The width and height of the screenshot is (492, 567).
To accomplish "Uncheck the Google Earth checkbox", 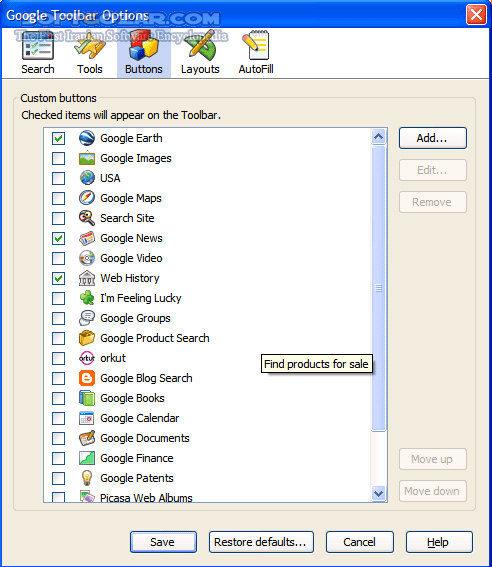I will 59,138.
